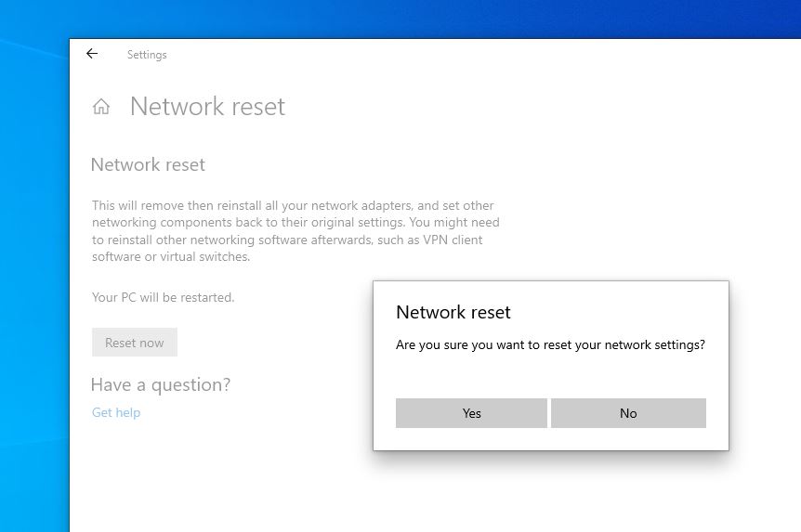Click the 'Have a question?' heading
Image resolution: width=801 pixels, height=532 pixels.
(161, 384)
